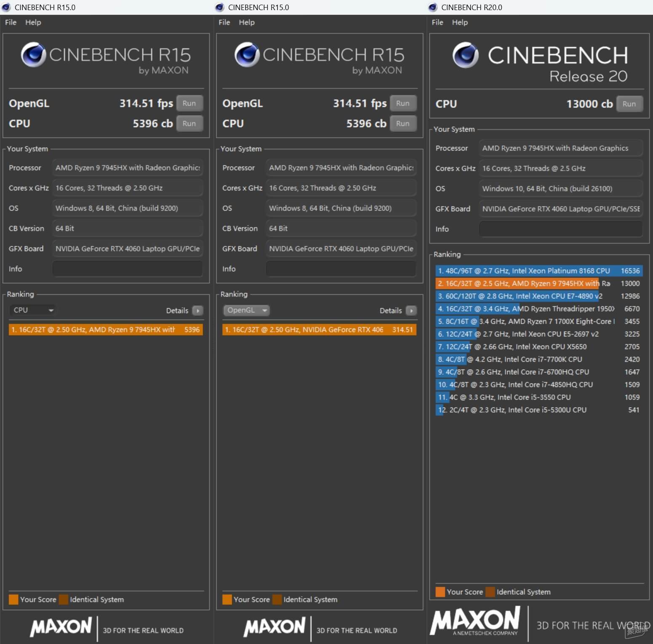Select the Ryzen 7 1700X ranking row
This screenshot has height=644, width=653.
pyautogui.click(x=539, y=321)
